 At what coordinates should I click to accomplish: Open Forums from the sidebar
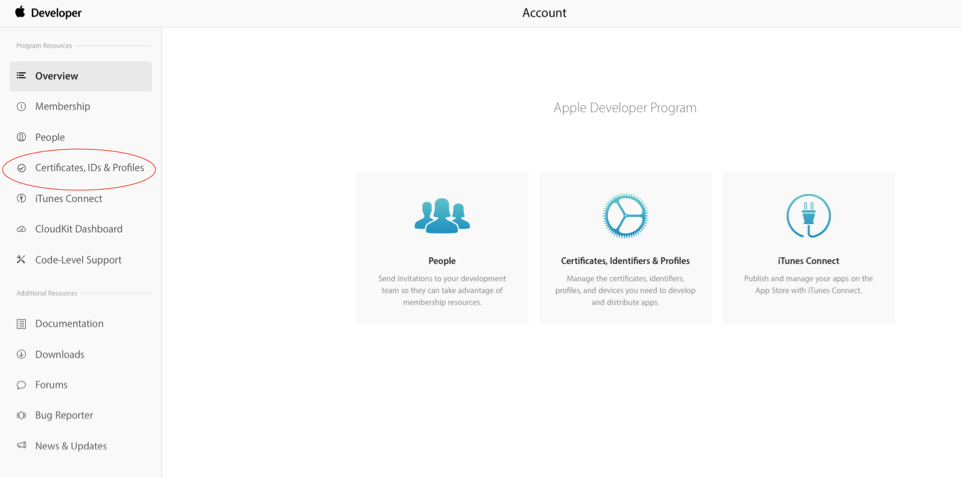click(x=51, y=385)
